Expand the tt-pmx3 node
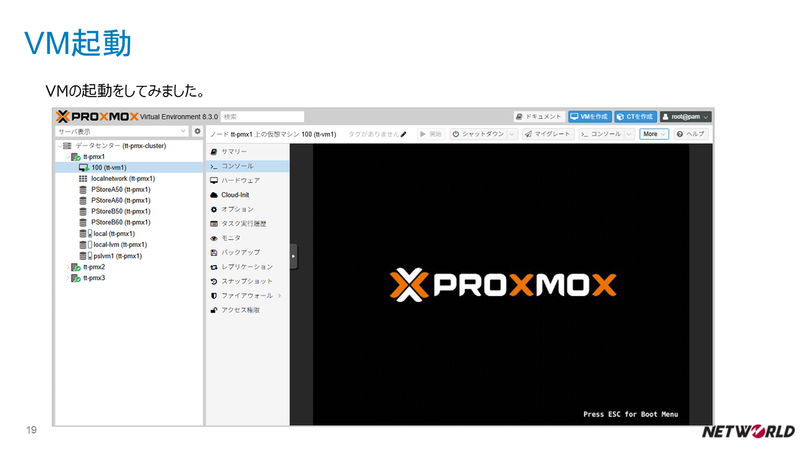800x450 pixels. pyautogui.click(x=67, y=279)
